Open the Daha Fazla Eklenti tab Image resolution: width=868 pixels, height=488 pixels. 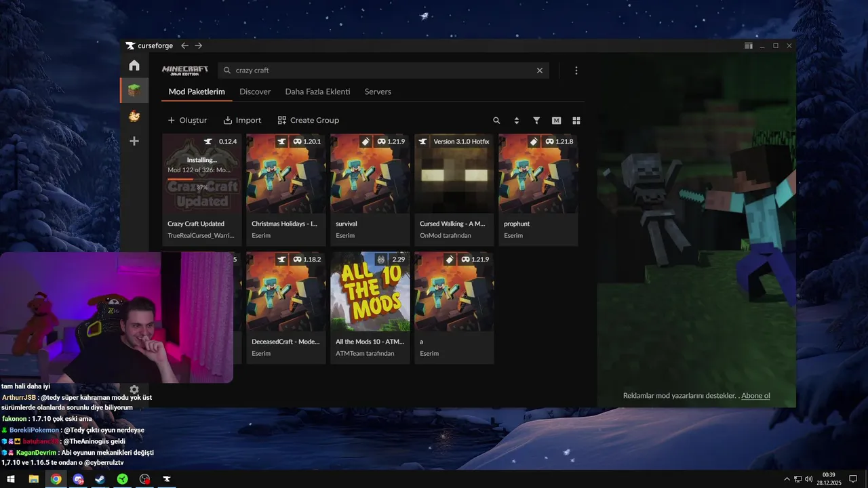pyautogui.click(x=317, y=91)
